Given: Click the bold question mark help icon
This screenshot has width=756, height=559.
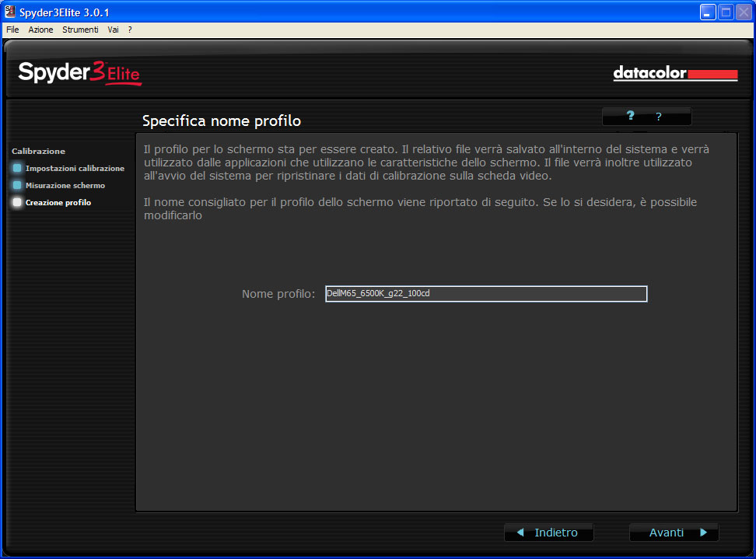Looking at the screenshot, I should coord(630,116).
